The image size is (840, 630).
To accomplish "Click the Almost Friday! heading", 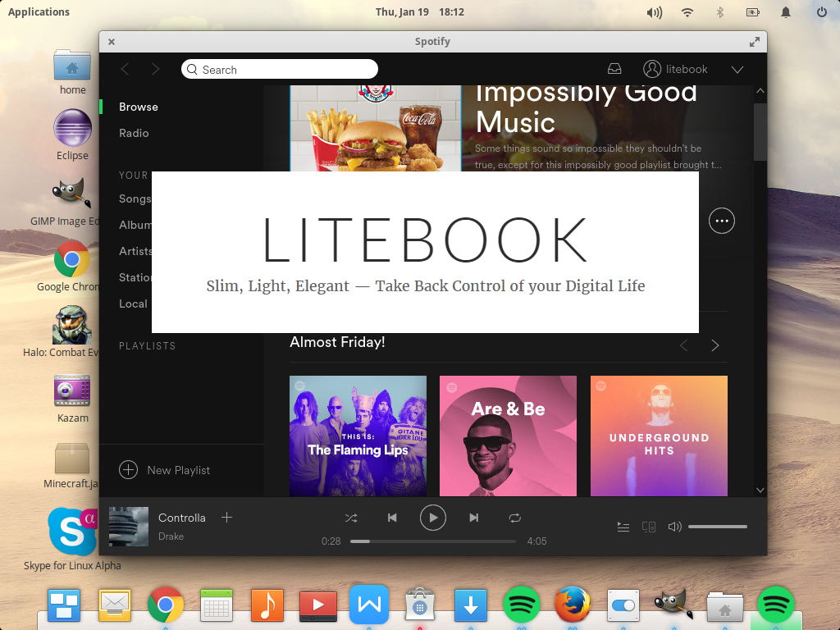I will (x=337, y=342).
